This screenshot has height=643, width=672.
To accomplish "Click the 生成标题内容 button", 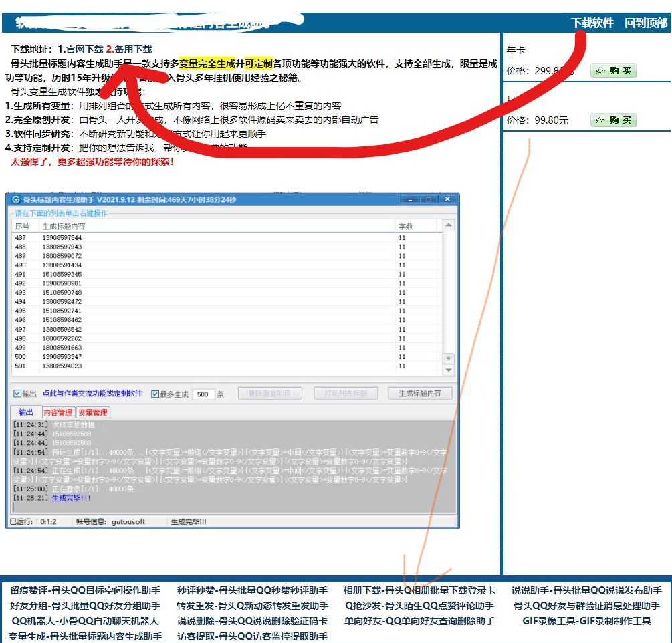I will pos(419,393).
